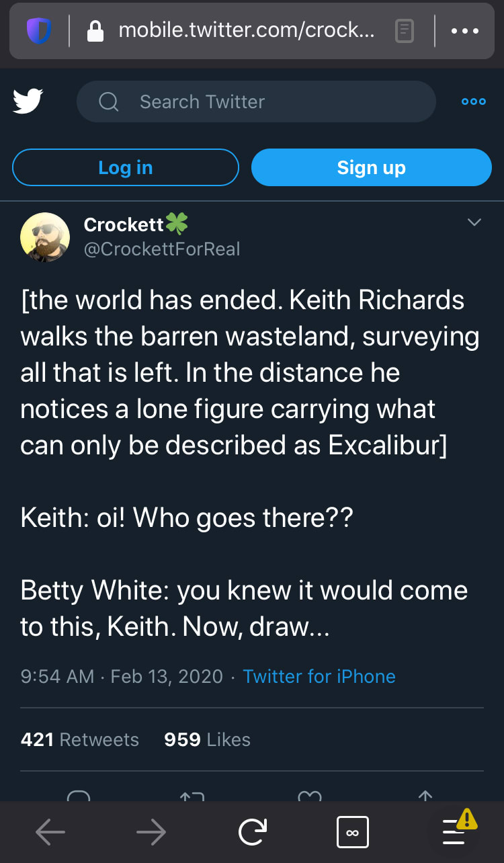Viewport: 504px width, 863px height.
Task: Click the padlock site security icon
Action: (96, 31)
